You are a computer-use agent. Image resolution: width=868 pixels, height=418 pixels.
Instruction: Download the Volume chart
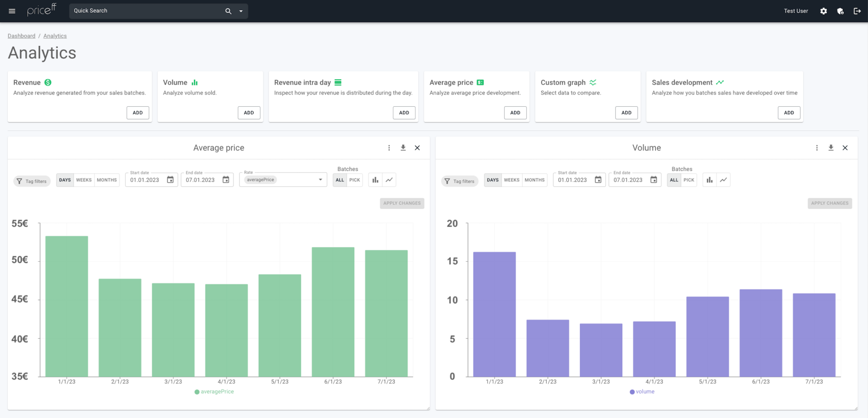click(831, 148)
